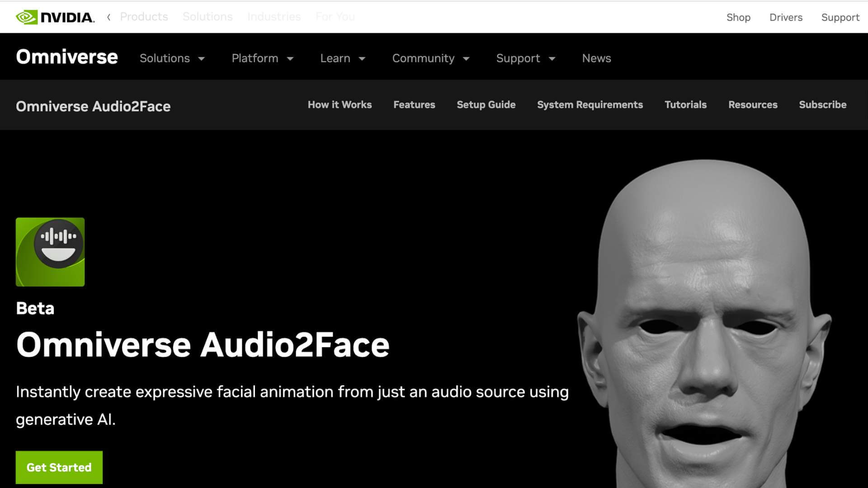
Task: Open the Community dropdown menu
Action: 430,58
